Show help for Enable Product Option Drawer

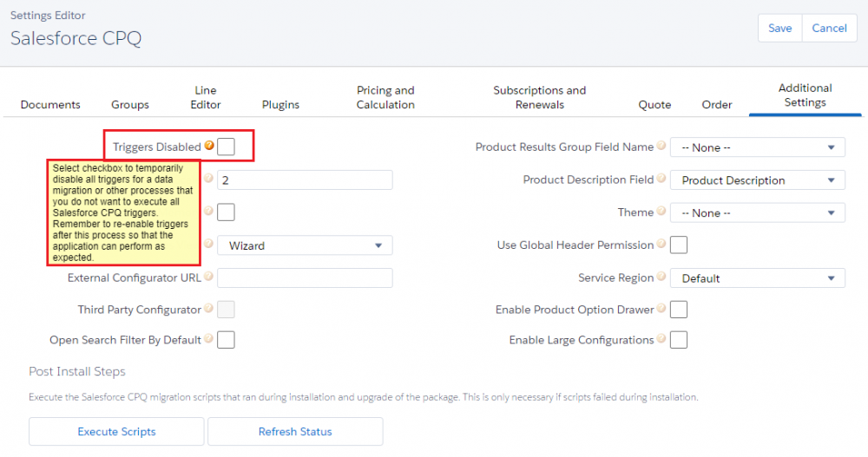click(x=661, y=308)
